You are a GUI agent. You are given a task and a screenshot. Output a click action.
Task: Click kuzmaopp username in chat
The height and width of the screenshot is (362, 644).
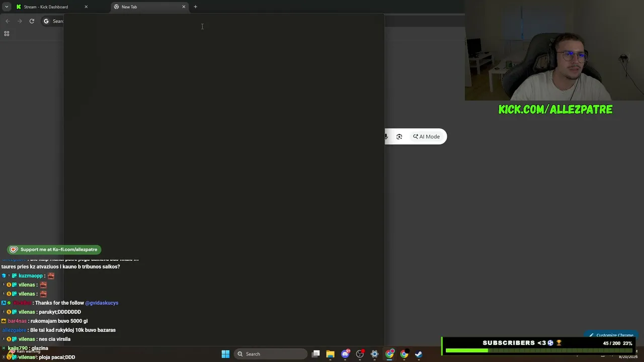coord(31,276)
